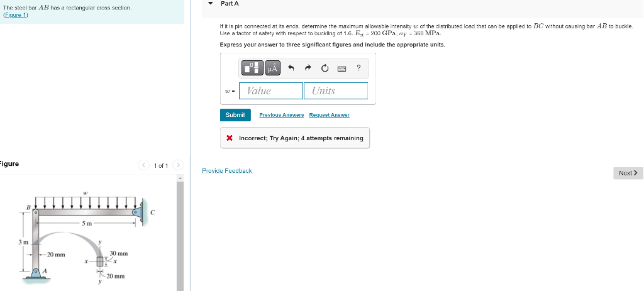Go to previous figure arrow
The height and width of the screenshot is (291, 644).
coord(143,165)
